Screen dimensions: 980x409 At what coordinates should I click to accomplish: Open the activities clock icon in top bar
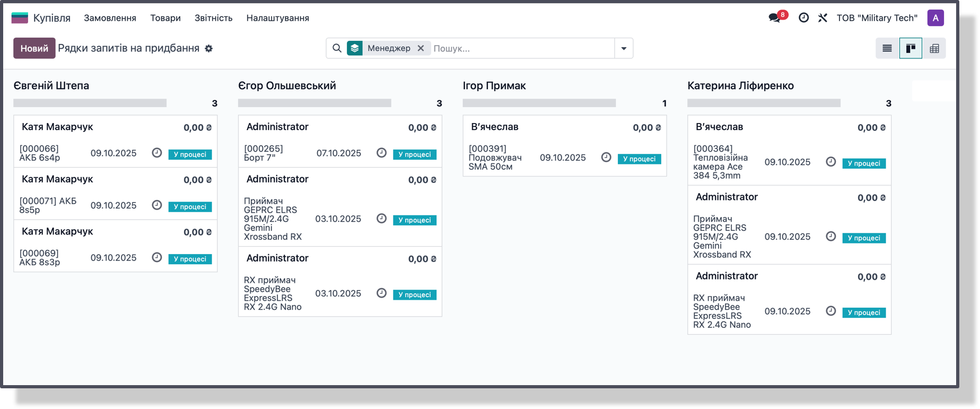click(803, 18)
